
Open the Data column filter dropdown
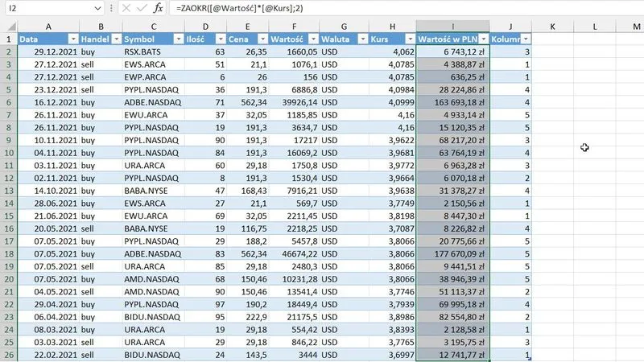tap(72, 39)
